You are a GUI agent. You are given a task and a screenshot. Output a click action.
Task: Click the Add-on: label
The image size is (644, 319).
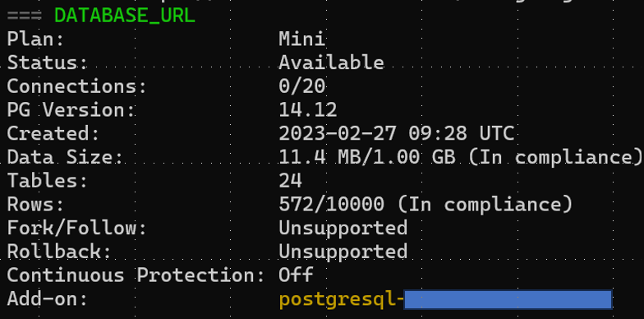[48, 299]
